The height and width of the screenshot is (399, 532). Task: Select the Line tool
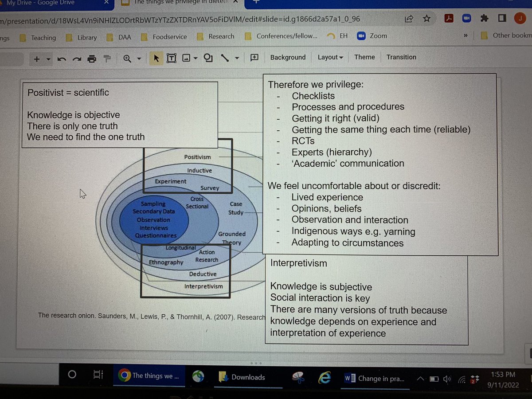(x=224, y=58)
